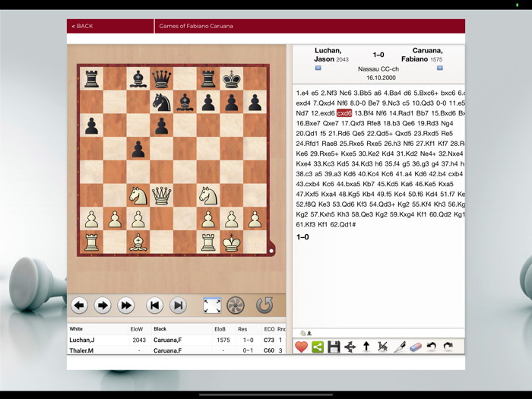
Task: Mark game as favorite with heart icon
Action: click(302, 347)
